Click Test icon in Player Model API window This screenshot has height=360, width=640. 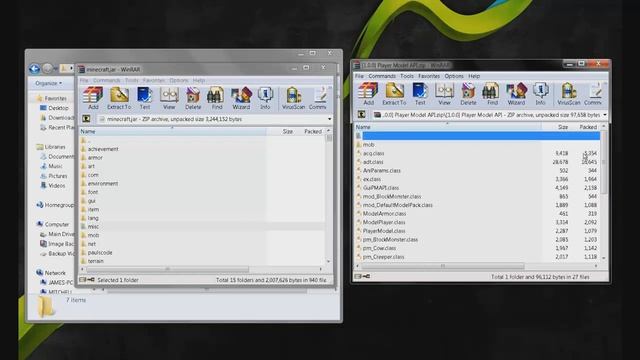[x=420, y=94]
